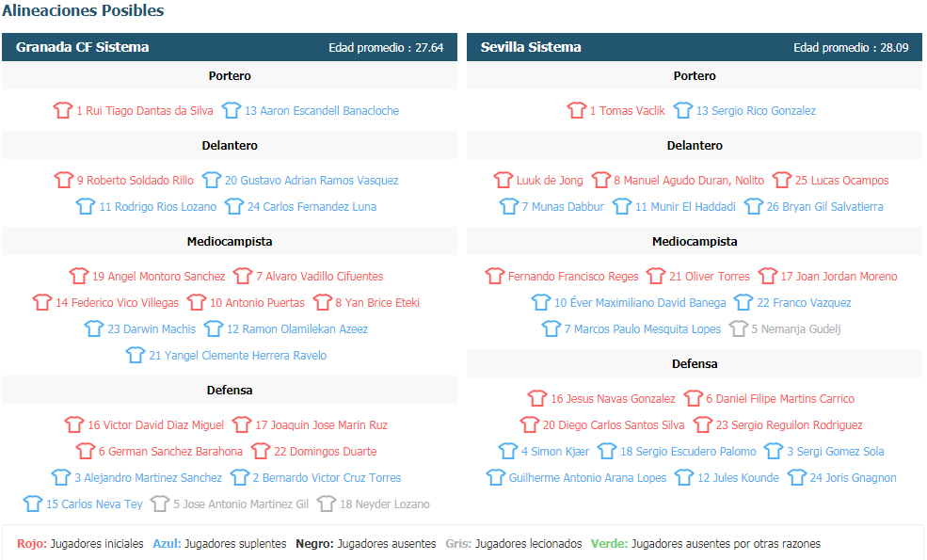The image size is (927, 560).
Task: Select Yangel Clemente Herrera Ravelo
Action: coord(238,356)
